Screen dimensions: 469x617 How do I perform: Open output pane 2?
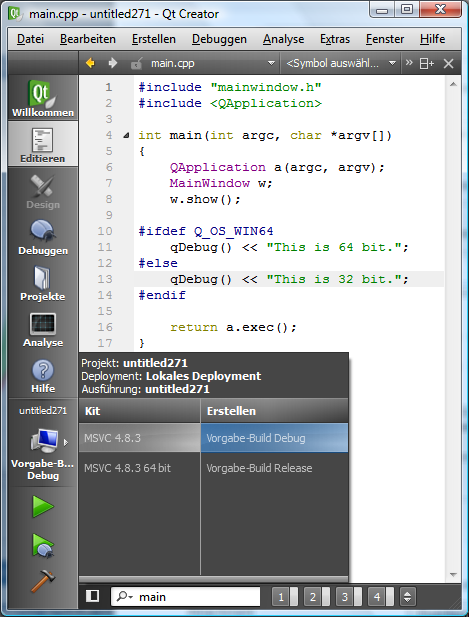click(317, 597)
